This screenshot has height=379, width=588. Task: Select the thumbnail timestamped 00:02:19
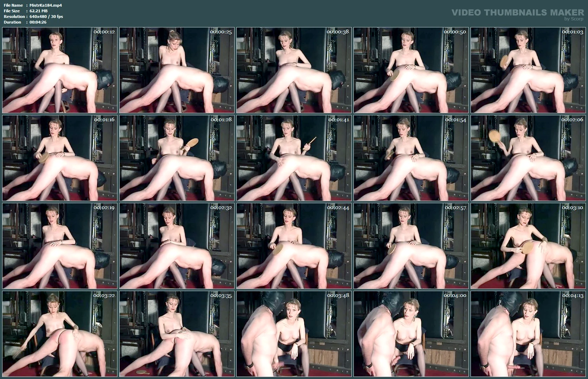[60, 246]
